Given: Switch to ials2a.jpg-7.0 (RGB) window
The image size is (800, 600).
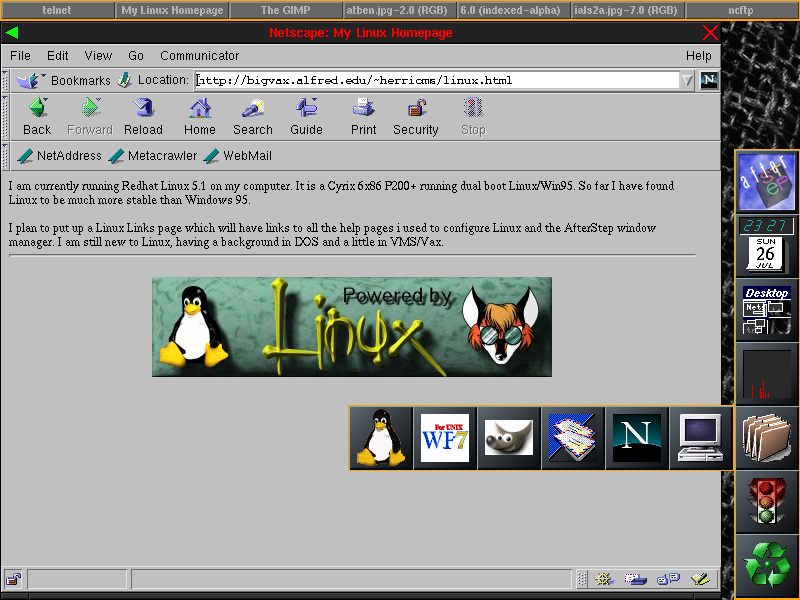Looking at the screenshot, I should point(626,10).
